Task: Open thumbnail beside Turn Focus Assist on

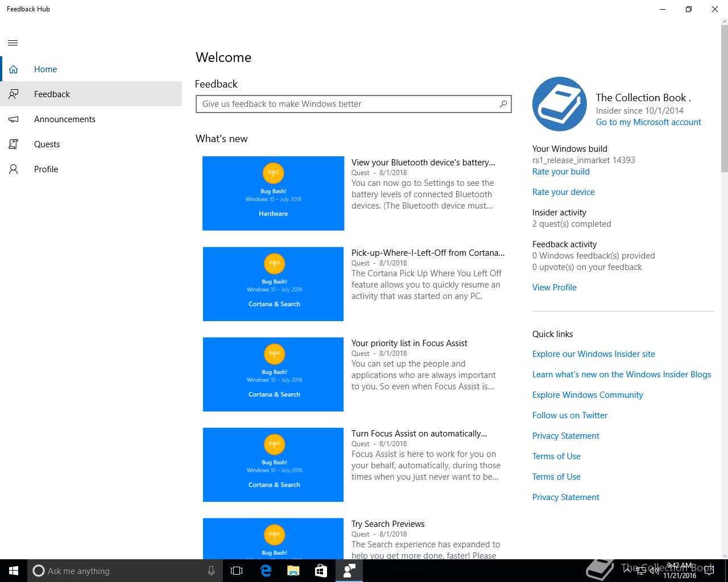Action: click(274, 464)
